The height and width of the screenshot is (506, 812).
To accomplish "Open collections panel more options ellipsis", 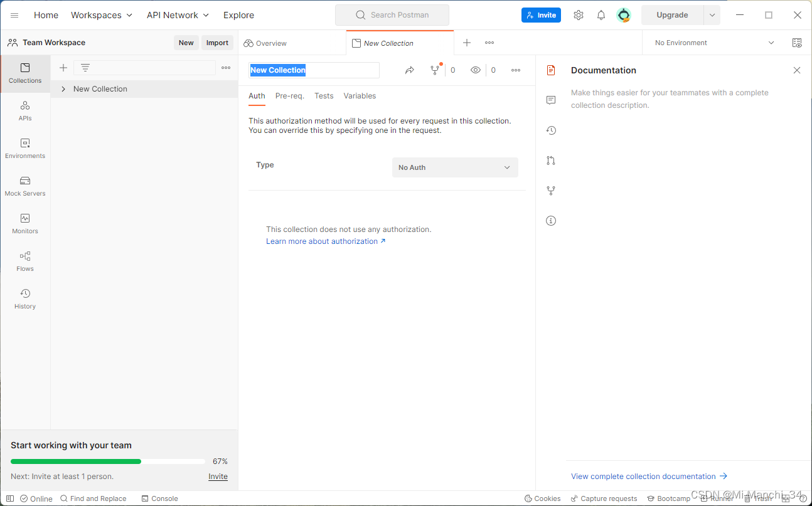I will click(x=226, y=68).
